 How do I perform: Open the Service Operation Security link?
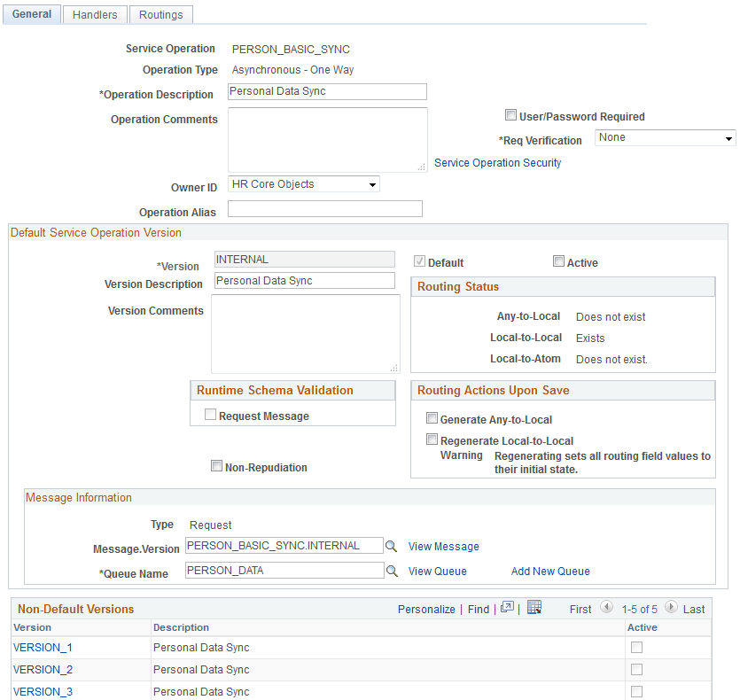pos(497,162)
